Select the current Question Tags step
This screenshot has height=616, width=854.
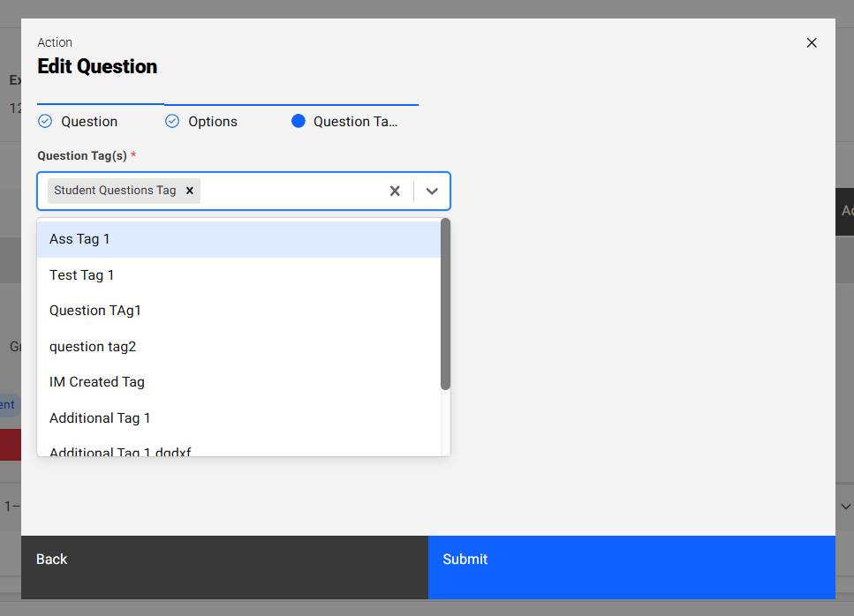click(355, 122)
